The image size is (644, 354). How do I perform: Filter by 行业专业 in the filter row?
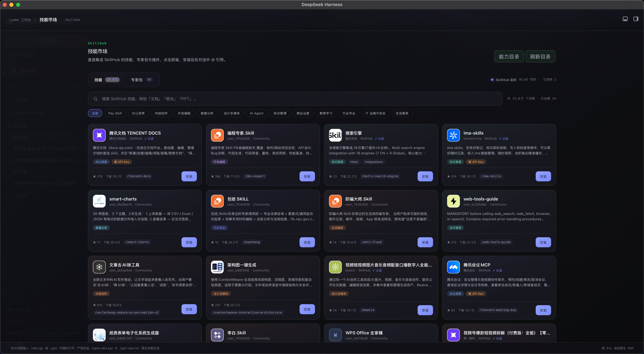click(349, 113)
